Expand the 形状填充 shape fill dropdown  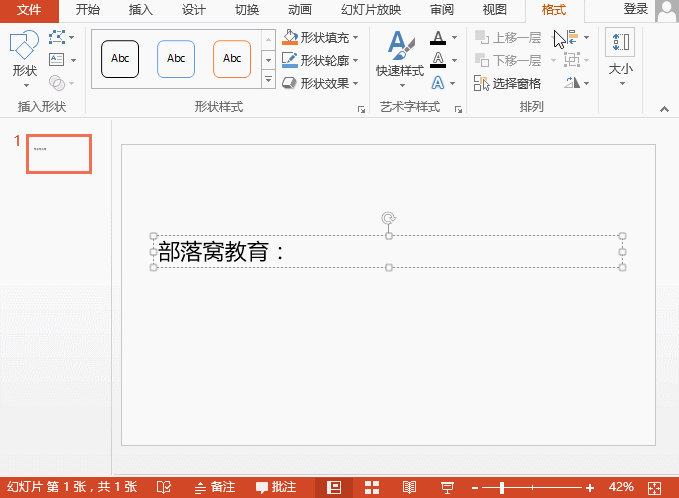(355, 38)
